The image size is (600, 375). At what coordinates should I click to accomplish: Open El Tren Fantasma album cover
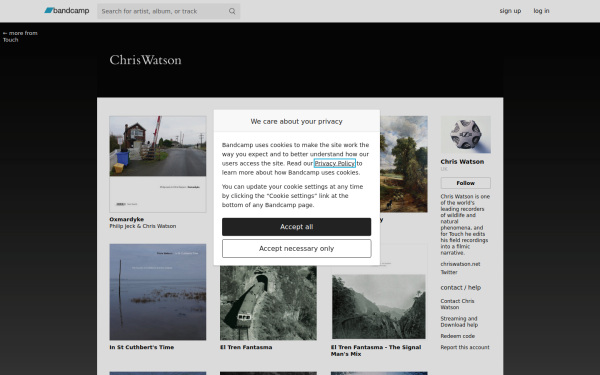268,303
